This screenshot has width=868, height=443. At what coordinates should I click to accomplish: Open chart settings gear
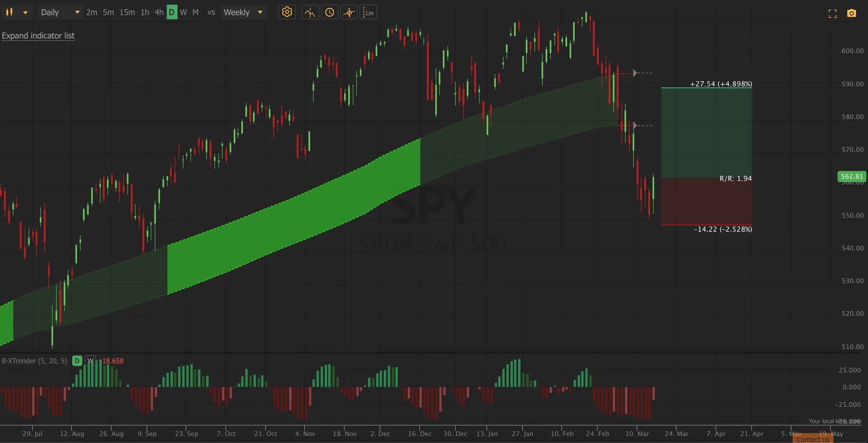287,12
